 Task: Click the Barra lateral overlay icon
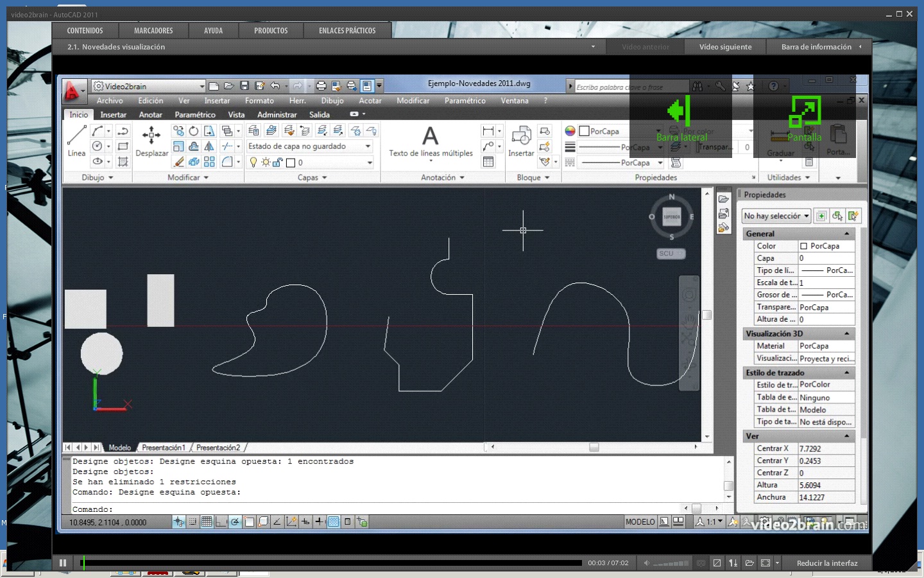point(681,118)
